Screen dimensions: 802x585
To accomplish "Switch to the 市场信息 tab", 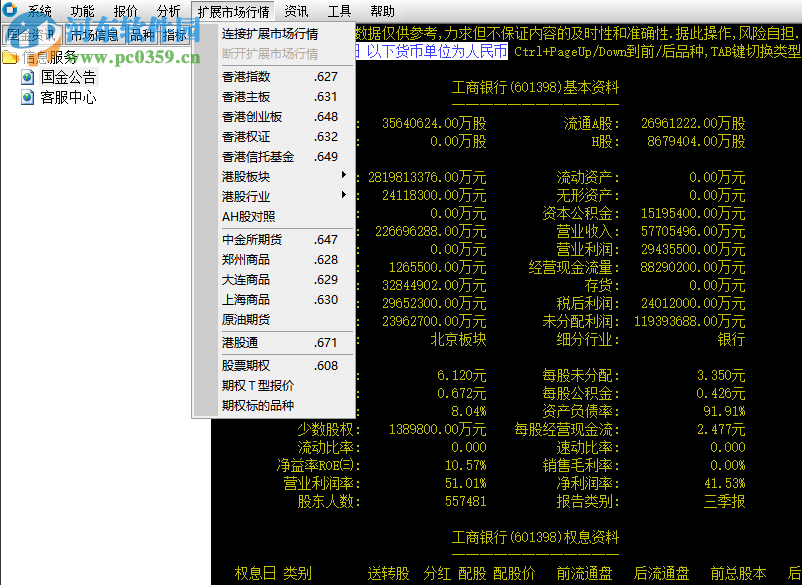I will (95, 35).
